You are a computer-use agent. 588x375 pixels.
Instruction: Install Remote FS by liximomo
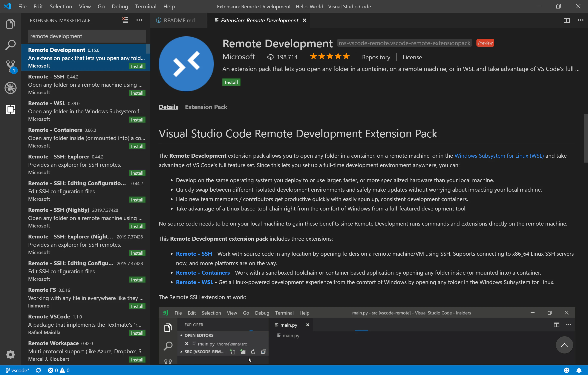click(137, 306)
